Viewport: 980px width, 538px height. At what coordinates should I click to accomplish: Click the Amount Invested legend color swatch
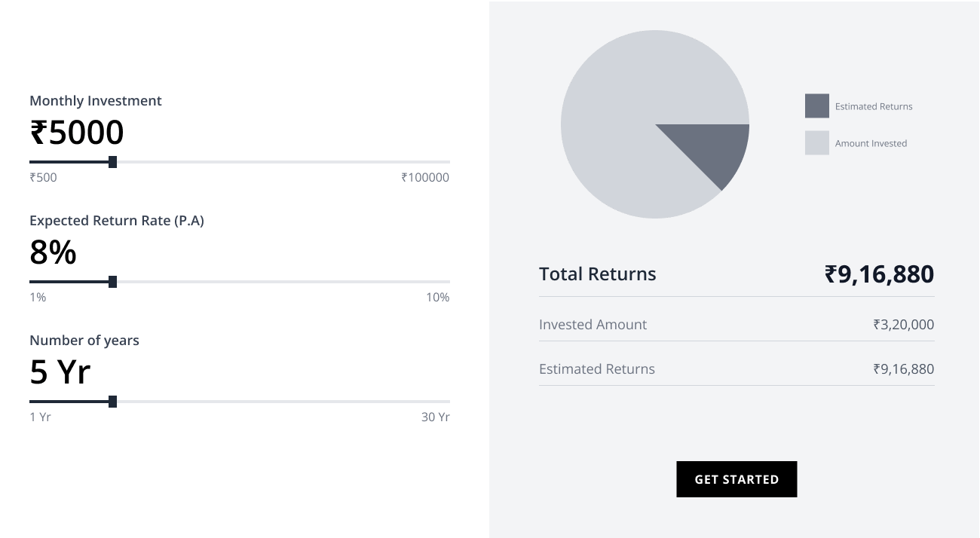point(816,143)
